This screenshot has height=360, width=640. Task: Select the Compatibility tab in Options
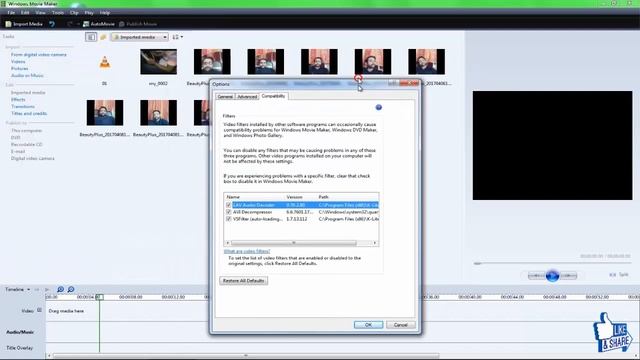tap(273, 96)
